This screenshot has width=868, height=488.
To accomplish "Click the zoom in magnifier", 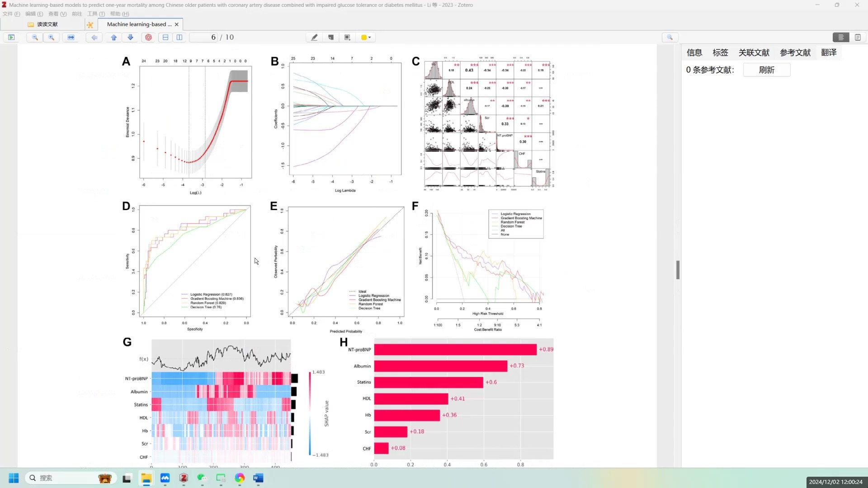I will click(x=52, y=38).
